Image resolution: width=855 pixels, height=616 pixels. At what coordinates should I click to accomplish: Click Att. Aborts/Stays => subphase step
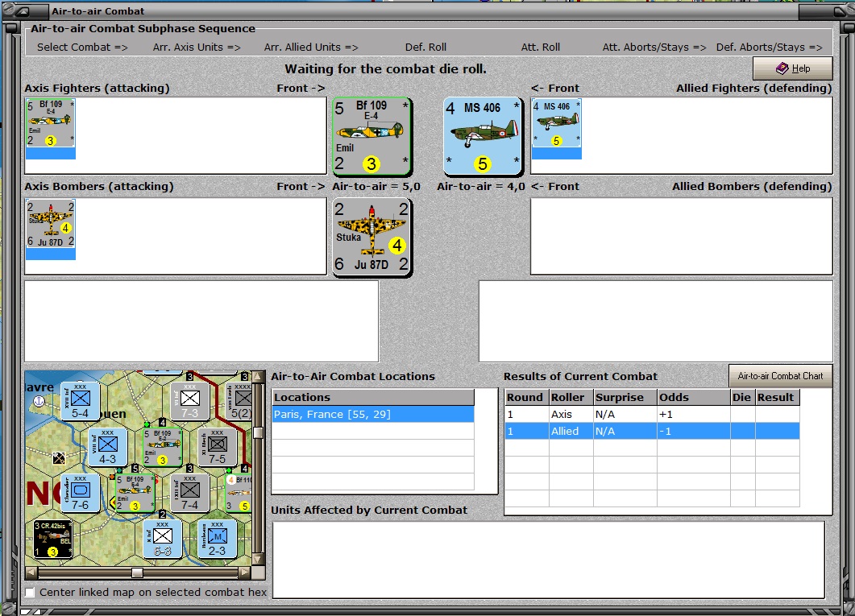click(654, 47)
